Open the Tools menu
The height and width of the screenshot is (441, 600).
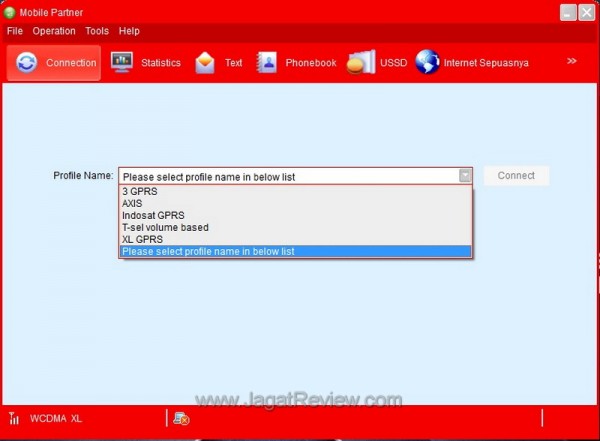click(97, 31)
